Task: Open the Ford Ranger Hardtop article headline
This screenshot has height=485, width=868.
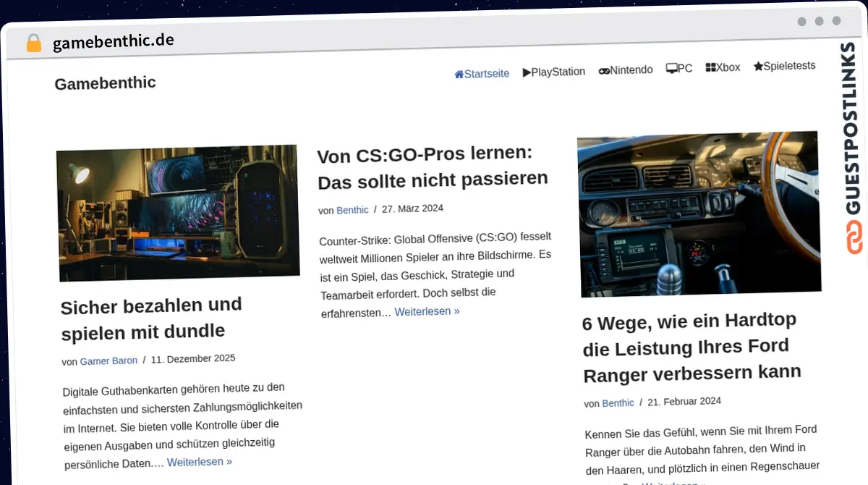Action: (x=692, y=347)
